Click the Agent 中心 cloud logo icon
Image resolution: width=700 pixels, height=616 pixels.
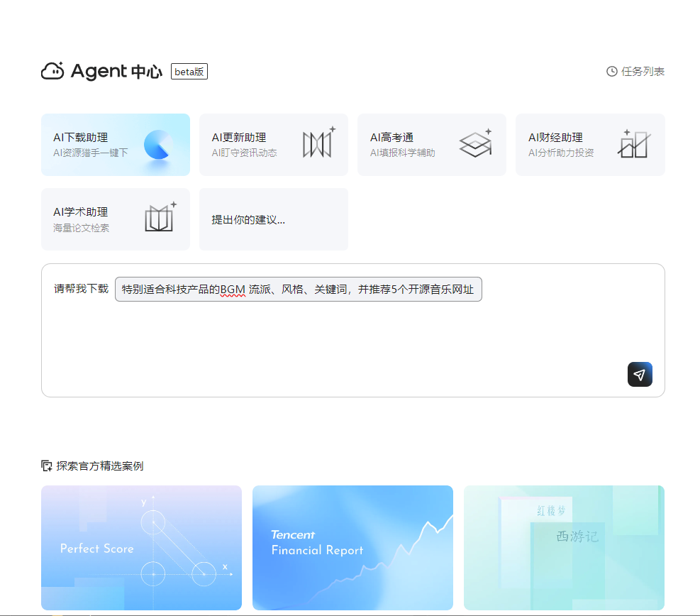coord(53,72)
